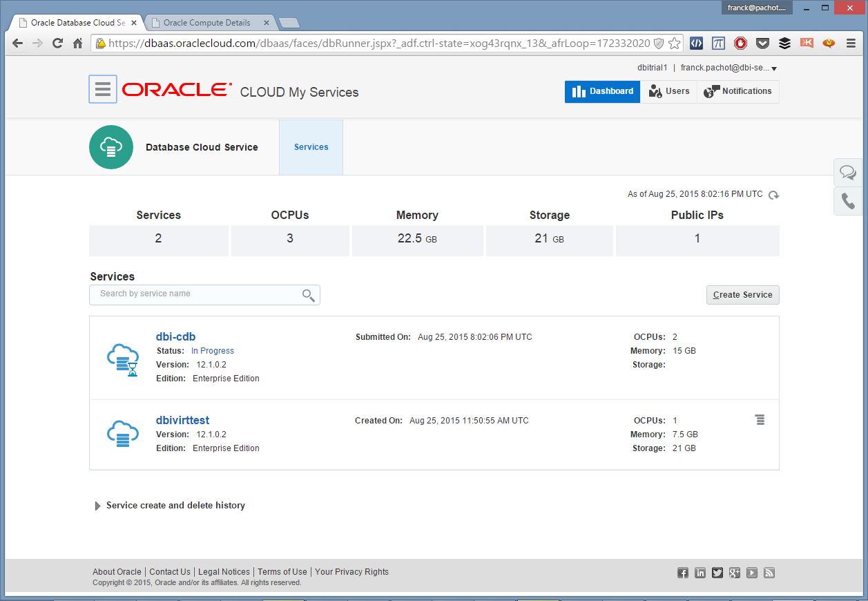Click the Database Cloud Service round icon
The height and width of the screenshot is (601, 868).
pos(111,147)
